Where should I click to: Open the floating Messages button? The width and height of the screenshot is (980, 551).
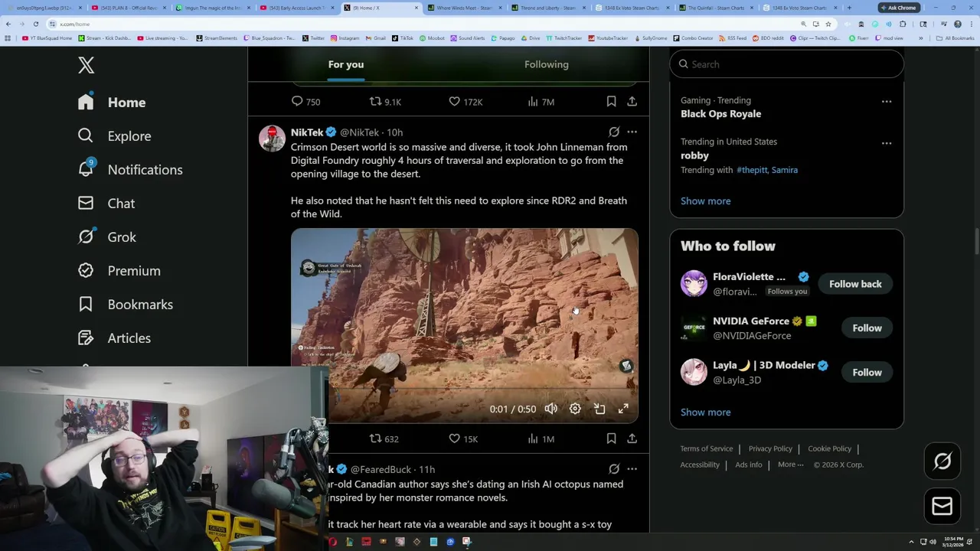pyautogui.click(x=942, y=507)
